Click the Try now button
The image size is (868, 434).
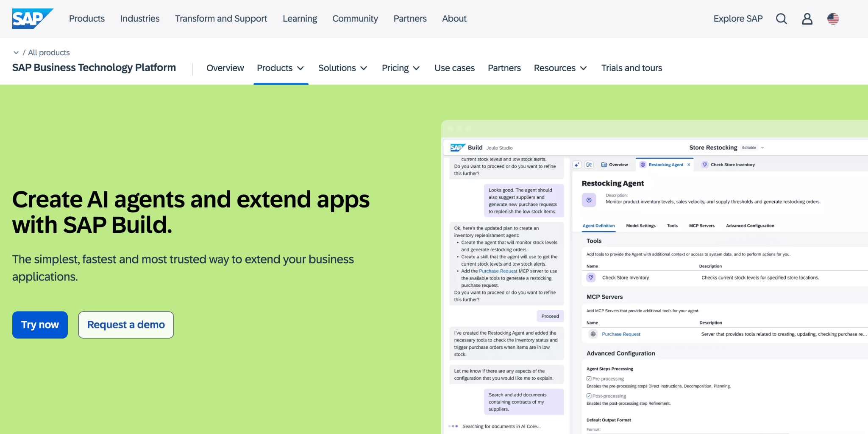pyautogui.click(x=40, y=325)
